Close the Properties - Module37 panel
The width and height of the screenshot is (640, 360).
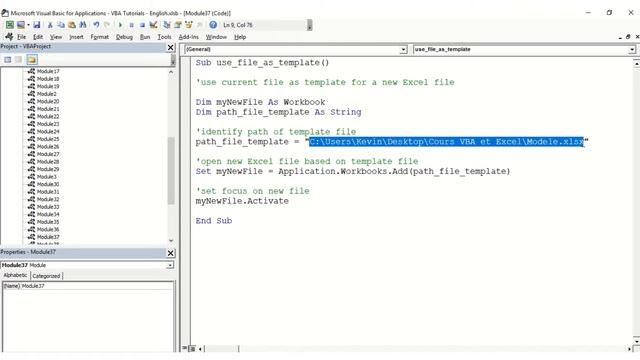pos(171,253)
